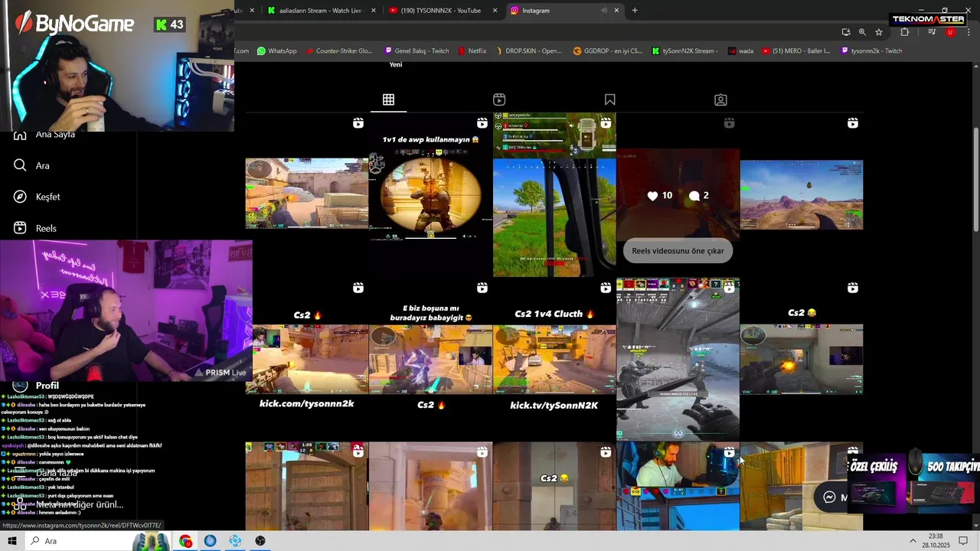Close the Instagram browser tab
This screenshot has width=980, height=551.
615,11
